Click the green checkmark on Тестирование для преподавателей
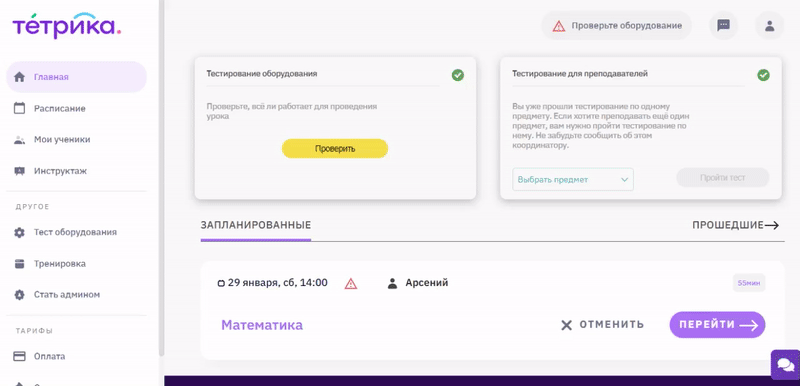Screen dimensions: 800x386 coord(763,75)
